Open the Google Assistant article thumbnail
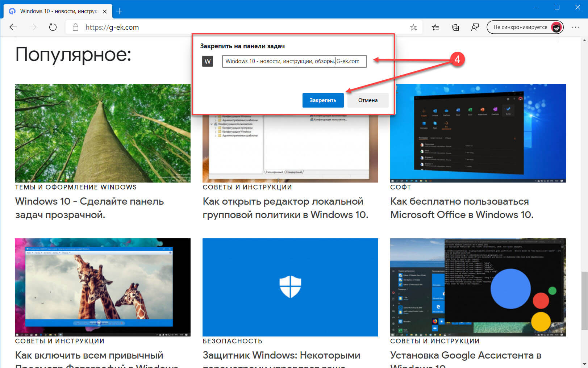 point(478,287)
